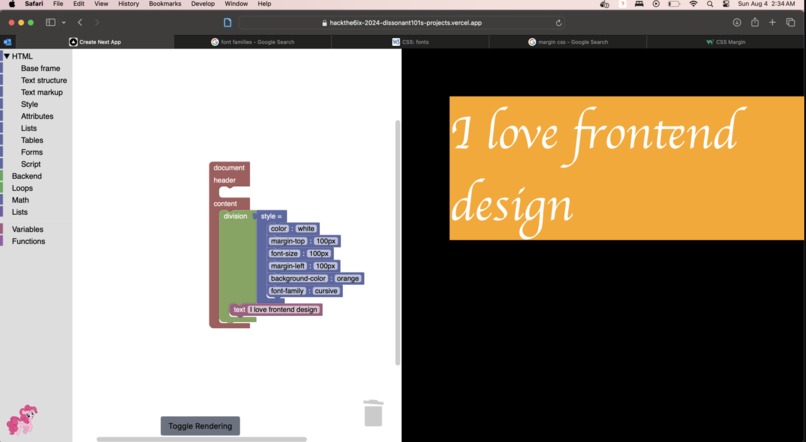
Task: Select Variables category
Action: 28,229
